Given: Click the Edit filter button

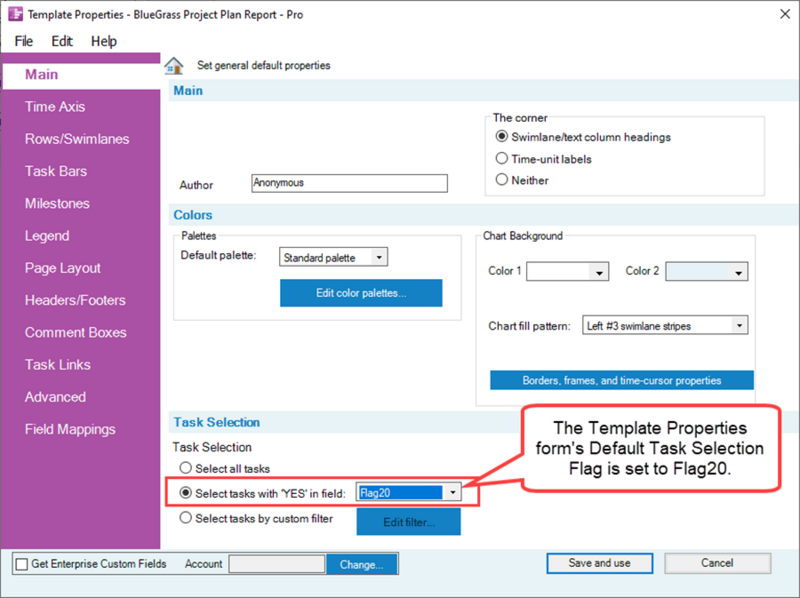Looking at the screenshot, I should (x=409, y=522).
